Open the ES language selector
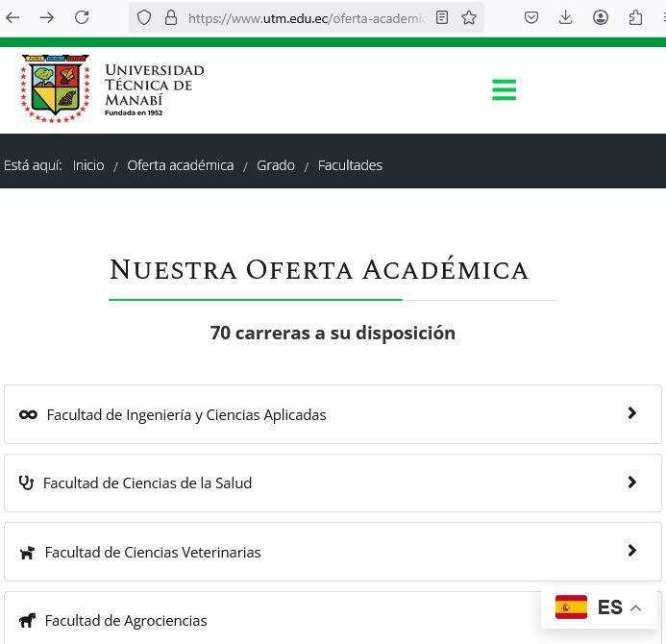This screenshot has width=666, height=644. (x=599, y=607)
